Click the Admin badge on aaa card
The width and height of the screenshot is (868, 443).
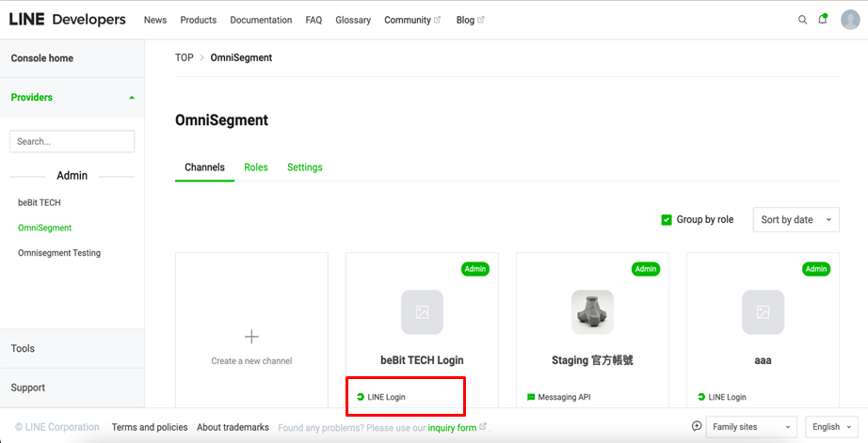coord(816,269)
